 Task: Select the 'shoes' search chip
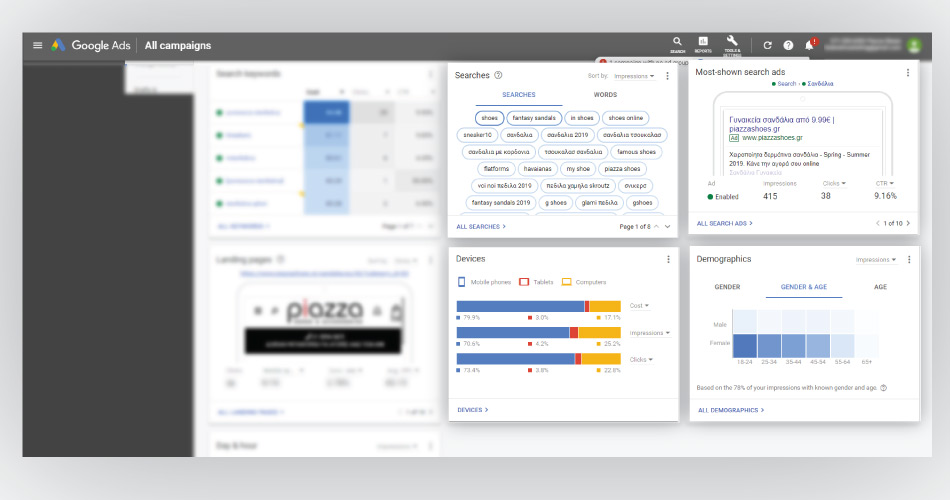[490, 118]
